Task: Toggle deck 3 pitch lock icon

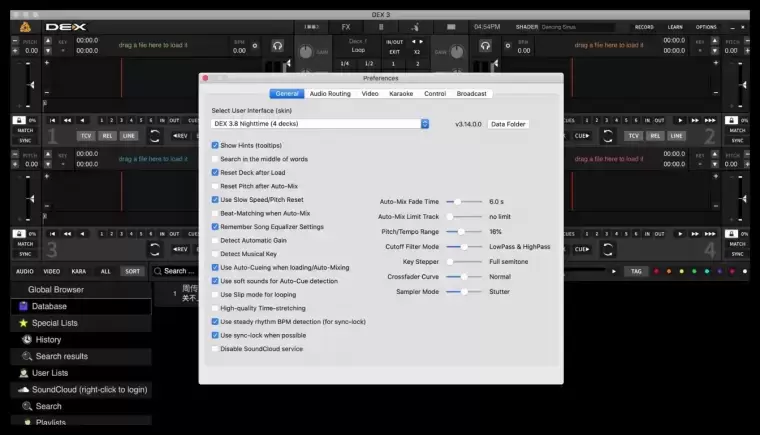Action: point(19,234)
